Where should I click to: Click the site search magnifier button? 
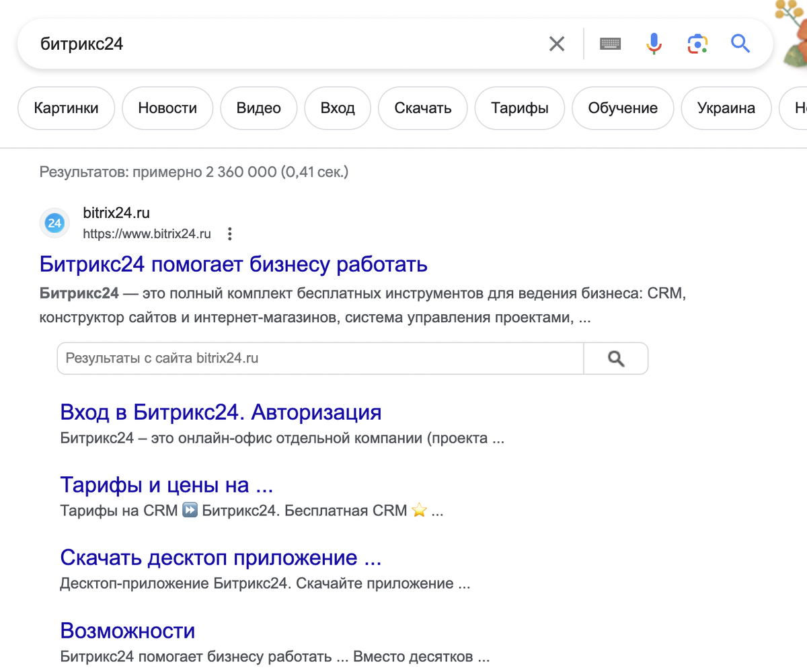click(616, 359)
